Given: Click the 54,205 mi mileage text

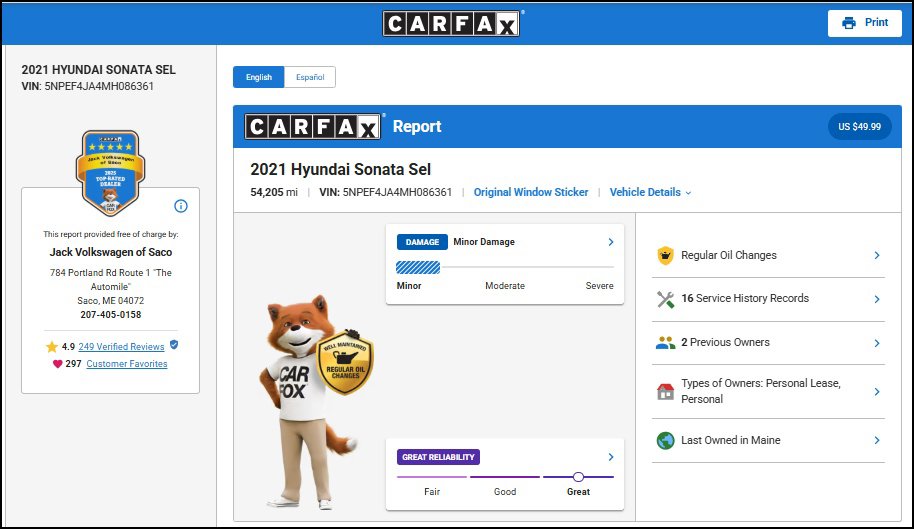Looking at the screenshot, I should [274, 192].
